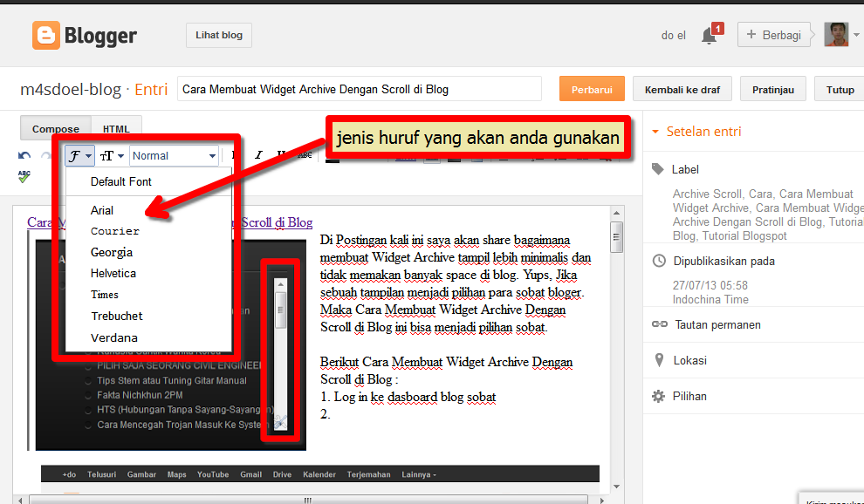Screen dimensions: 864x504
Task: Click the editor horizontal scrollbar thumb
Action: click(x=308, y=501)
